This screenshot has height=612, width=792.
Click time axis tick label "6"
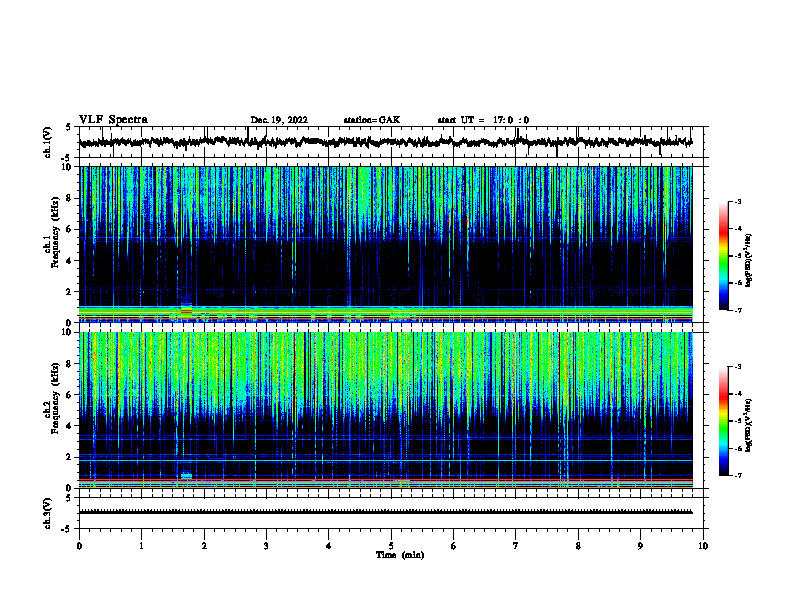pyautogui.click(x=453, y=546)
